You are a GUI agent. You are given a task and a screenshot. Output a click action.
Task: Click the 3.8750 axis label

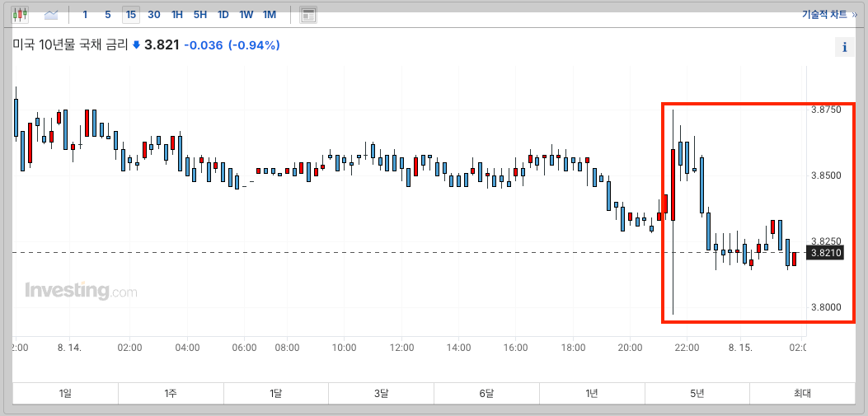point(826,110)
